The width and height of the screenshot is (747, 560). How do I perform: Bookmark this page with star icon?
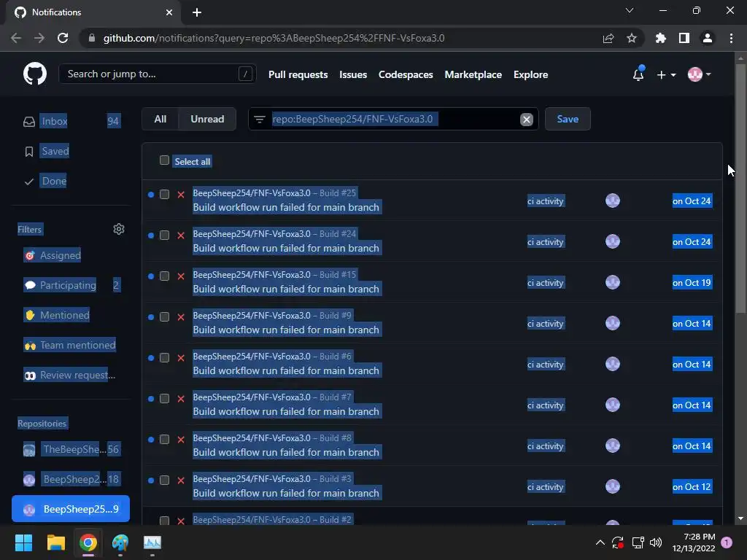(632, 38)
